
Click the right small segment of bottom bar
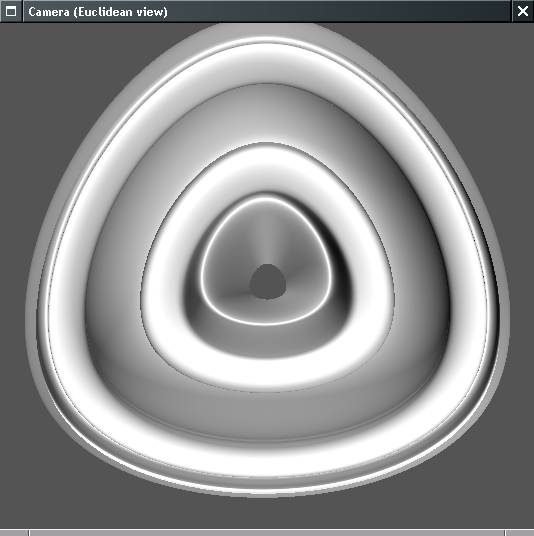(520, 533)
